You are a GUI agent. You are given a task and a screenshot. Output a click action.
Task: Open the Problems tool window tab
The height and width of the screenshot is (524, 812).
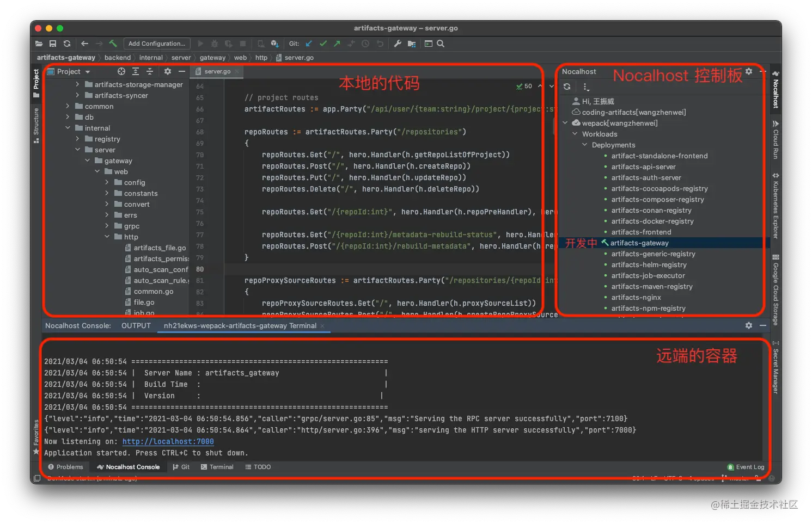coord(65,467)
